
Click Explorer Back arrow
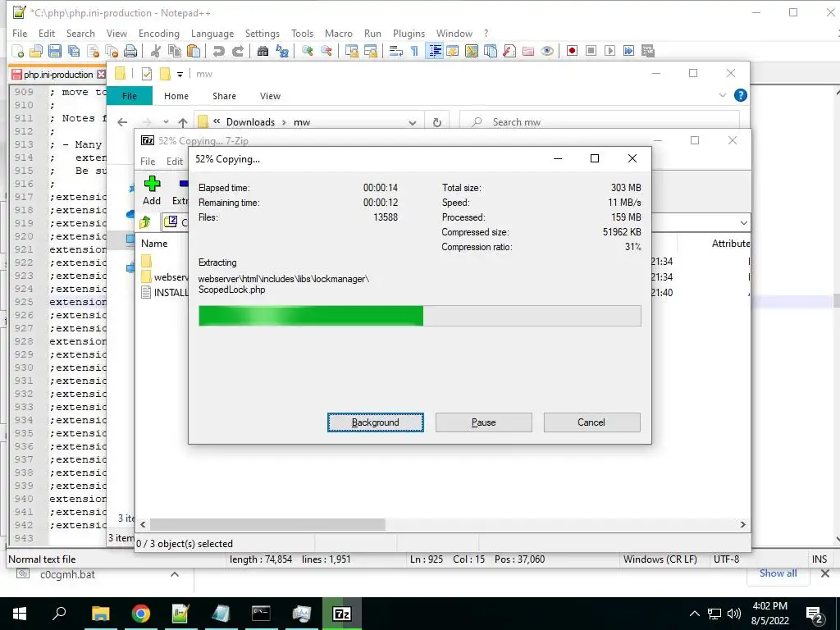(123, 122)
